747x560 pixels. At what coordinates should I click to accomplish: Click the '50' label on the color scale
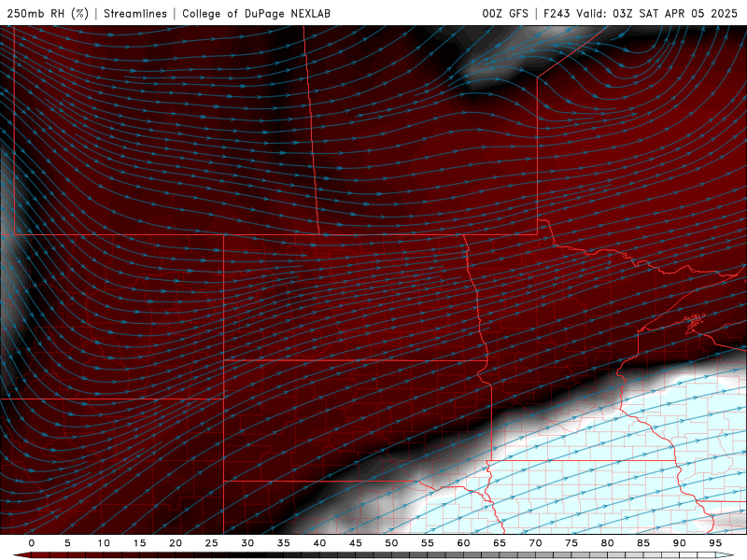(x=391, y=543)
